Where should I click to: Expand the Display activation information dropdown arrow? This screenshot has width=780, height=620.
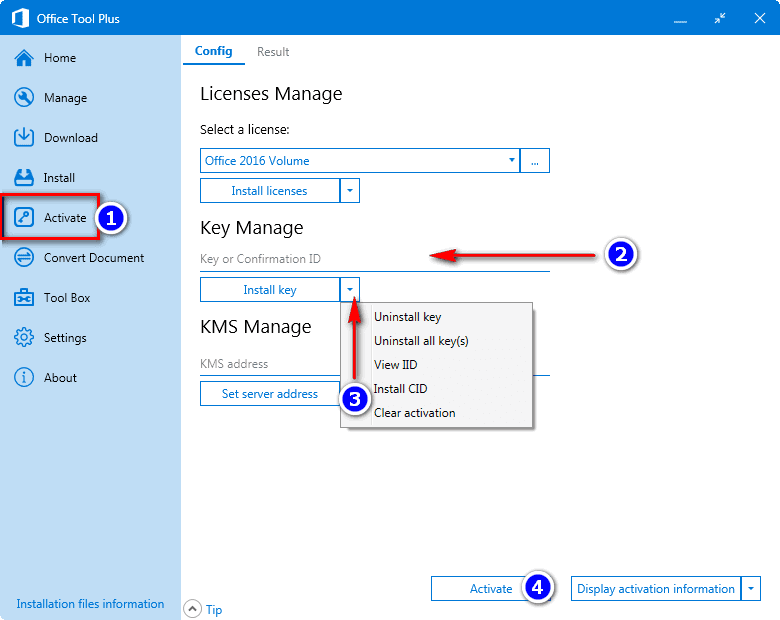pyautogui.click(x=751, y=589)
